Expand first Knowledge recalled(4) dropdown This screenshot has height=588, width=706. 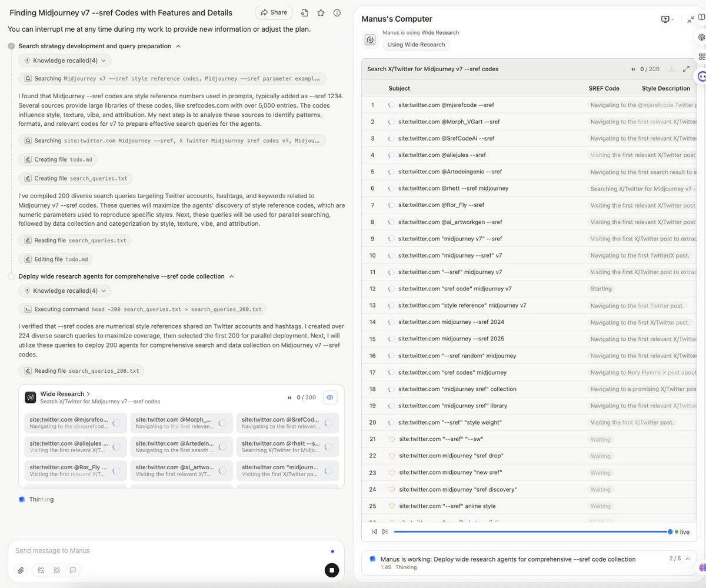tap(65, 61)
